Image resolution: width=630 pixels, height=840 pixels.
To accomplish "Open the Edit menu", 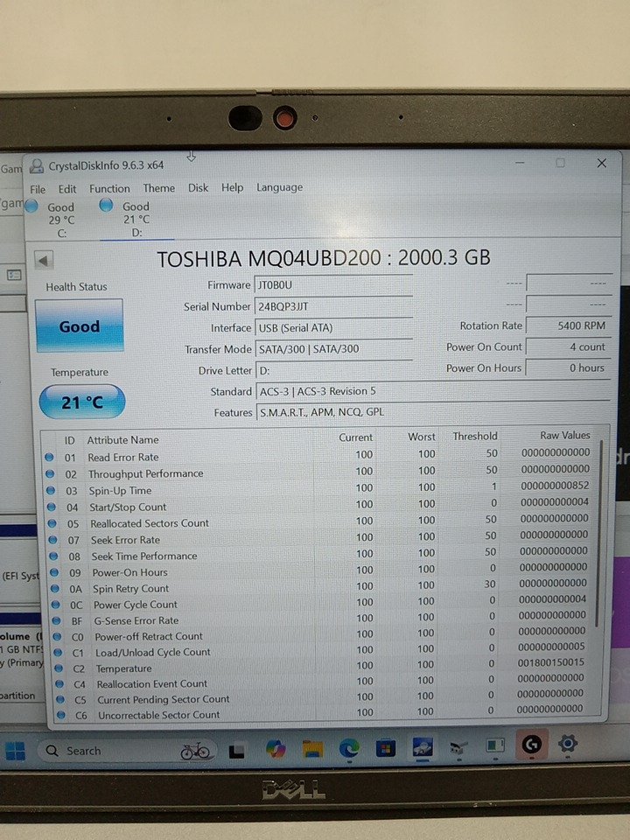I will pyautogui.click(x=67, y=189).
